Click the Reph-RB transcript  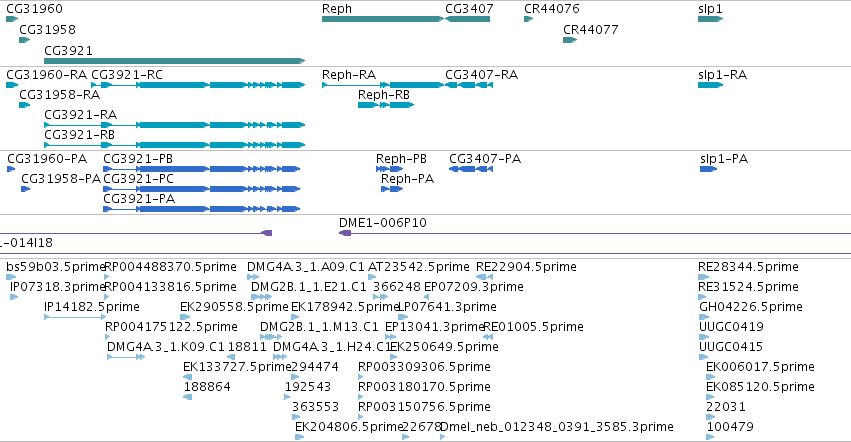tap(386, 105)
